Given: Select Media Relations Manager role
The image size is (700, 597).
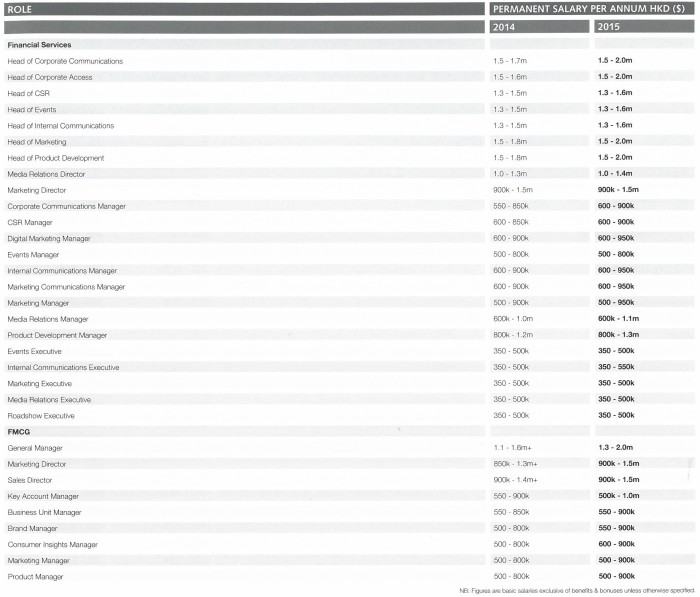Looking at the screenshot, I should (x=47, y=319).
